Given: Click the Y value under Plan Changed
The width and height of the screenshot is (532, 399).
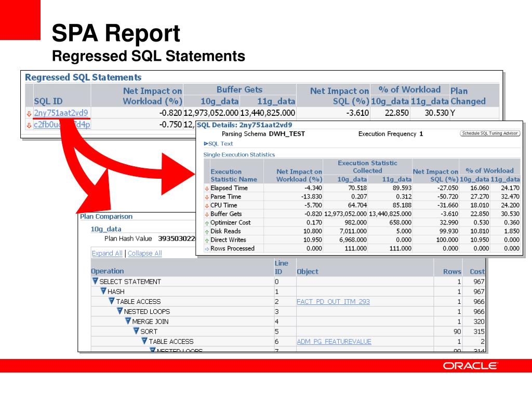Looking at the screenshot, I should pos(453,113).
